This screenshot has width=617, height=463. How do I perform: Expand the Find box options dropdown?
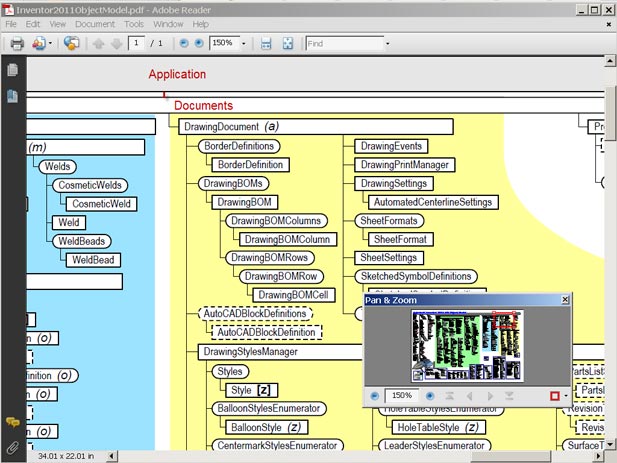coord(386,44)
